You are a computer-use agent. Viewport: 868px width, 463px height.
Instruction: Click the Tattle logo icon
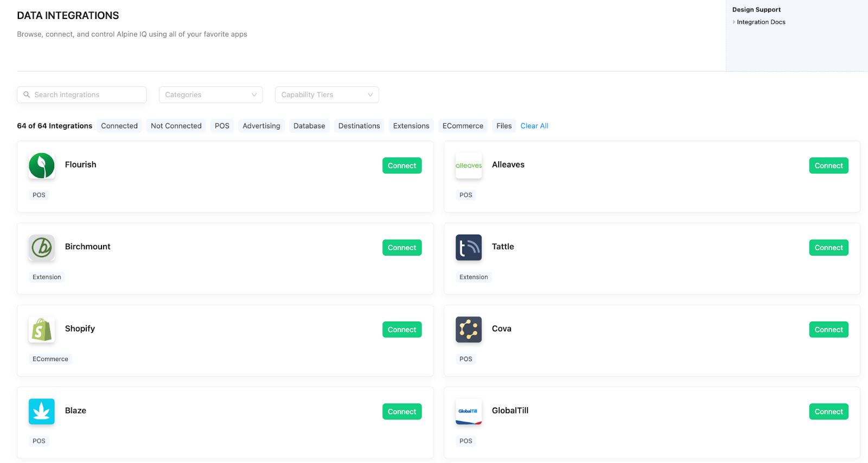click(469, 248)
